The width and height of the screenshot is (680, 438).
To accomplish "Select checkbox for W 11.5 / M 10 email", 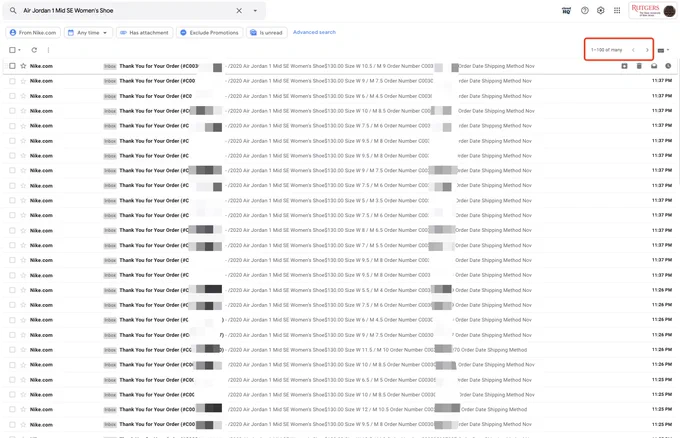I will [x=12, y=350].
